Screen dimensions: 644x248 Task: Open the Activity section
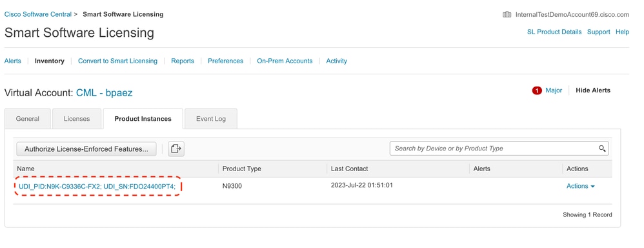click(x=336, y=61)
